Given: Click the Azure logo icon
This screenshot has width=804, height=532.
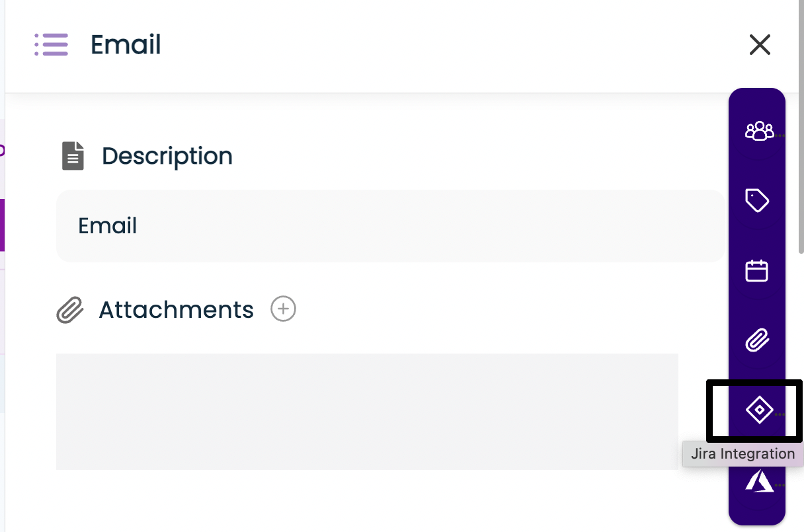Looking at the screenshot, I should [x=759, y=482].
